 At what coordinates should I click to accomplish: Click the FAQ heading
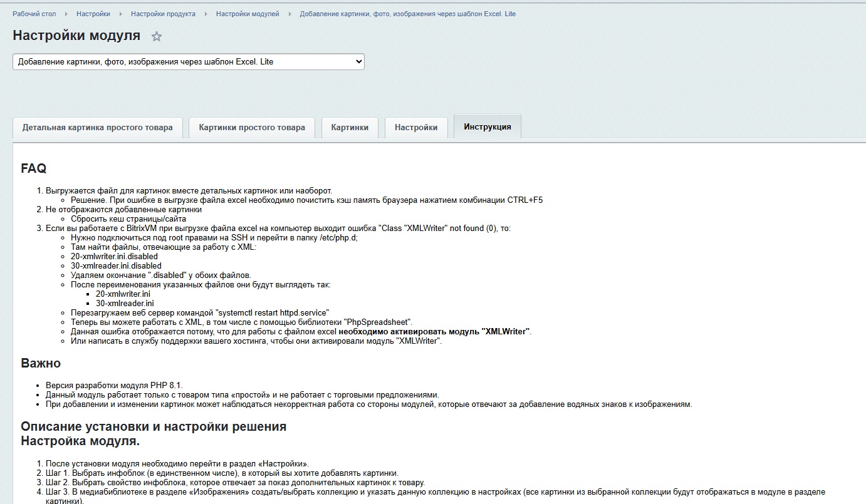[x=34, y=168]
